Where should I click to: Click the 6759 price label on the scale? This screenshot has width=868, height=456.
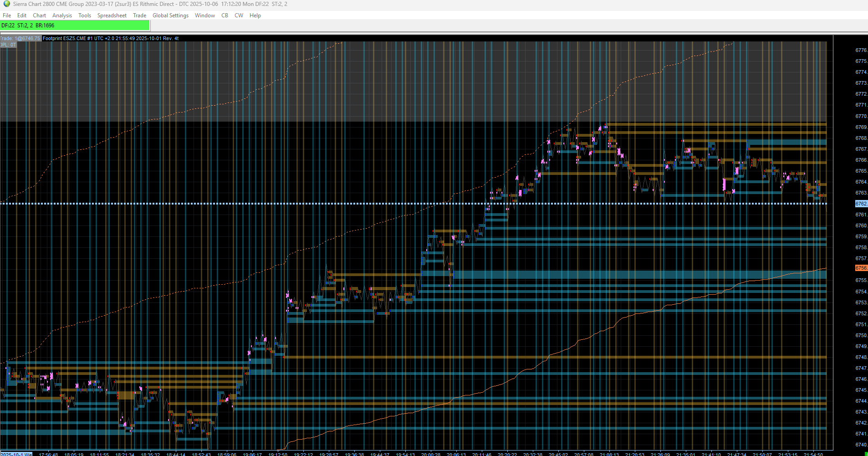[x=861, y=236]
